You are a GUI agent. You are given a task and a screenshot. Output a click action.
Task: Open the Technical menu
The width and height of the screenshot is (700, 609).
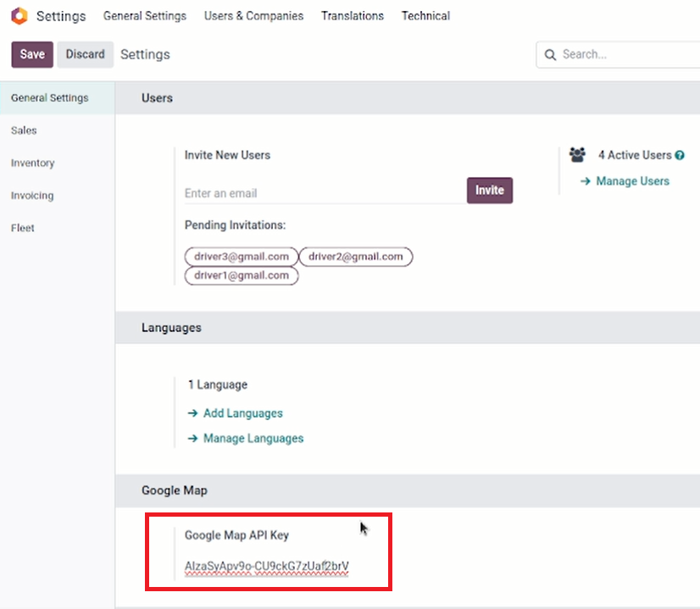click(x=425, y=16)
